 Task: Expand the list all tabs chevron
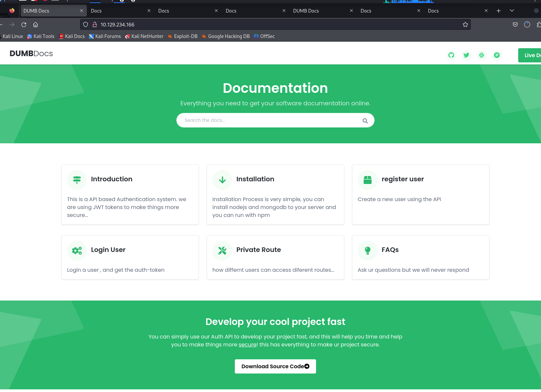(512, 11)
